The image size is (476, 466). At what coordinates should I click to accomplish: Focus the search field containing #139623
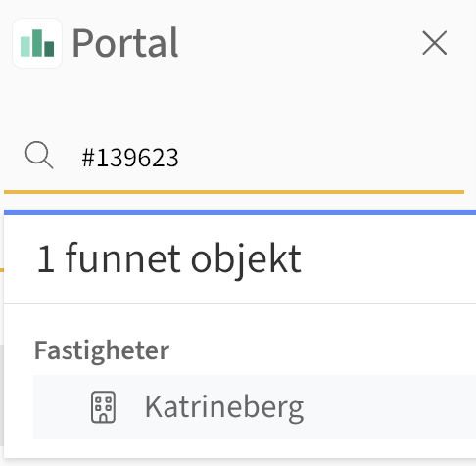(x=234, y=158)
